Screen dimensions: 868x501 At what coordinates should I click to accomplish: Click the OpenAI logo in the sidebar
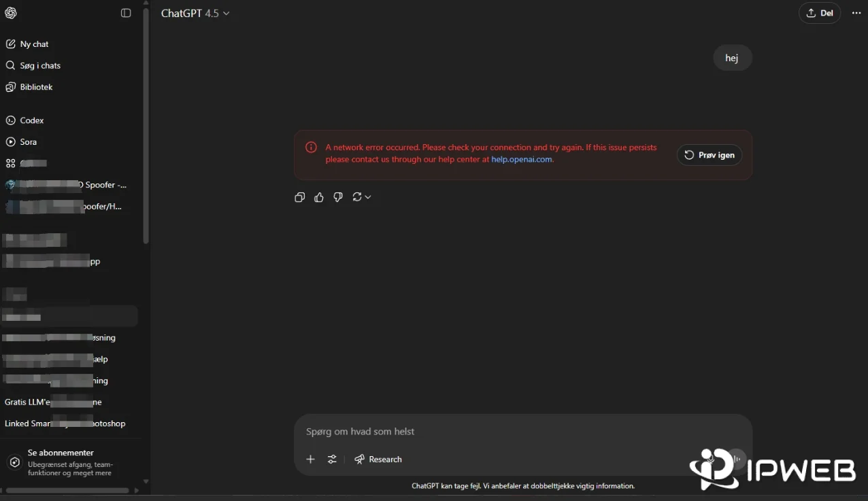[11, 13]
